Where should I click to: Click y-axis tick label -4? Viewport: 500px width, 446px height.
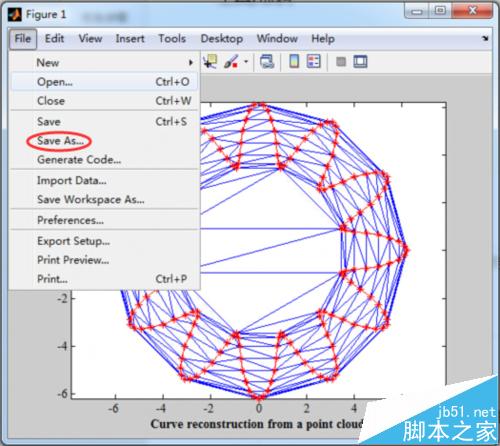tap(62, 346)
